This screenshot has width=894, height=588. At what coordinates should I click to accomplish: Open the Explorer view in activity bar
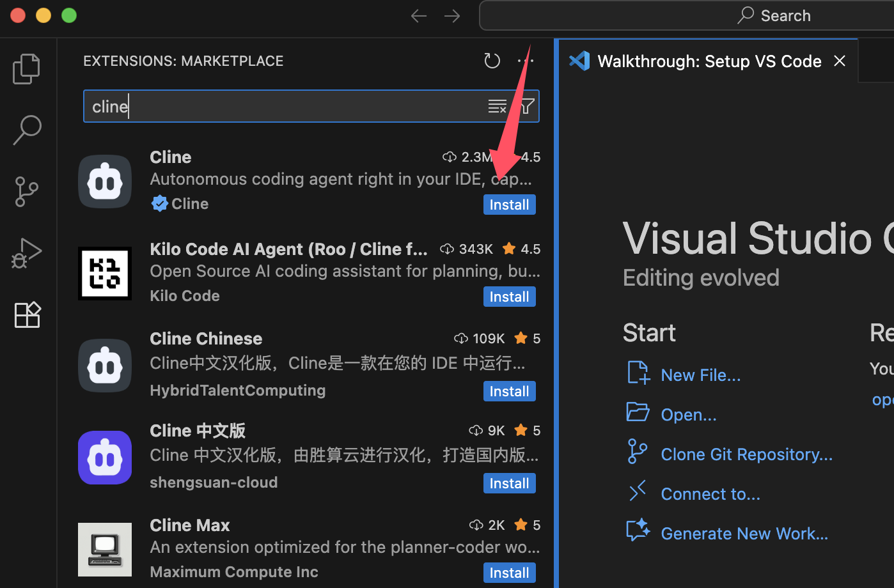coord(26,68)
